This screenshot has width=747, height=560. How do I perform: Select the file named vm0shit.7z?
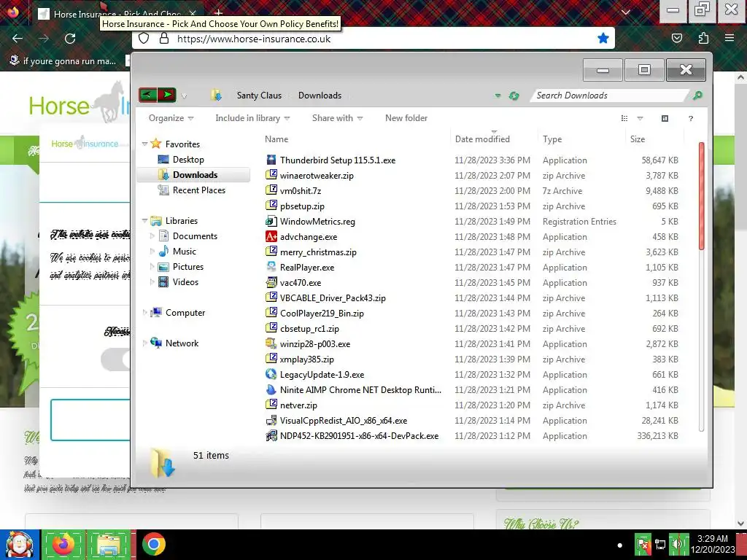(300, 191)
